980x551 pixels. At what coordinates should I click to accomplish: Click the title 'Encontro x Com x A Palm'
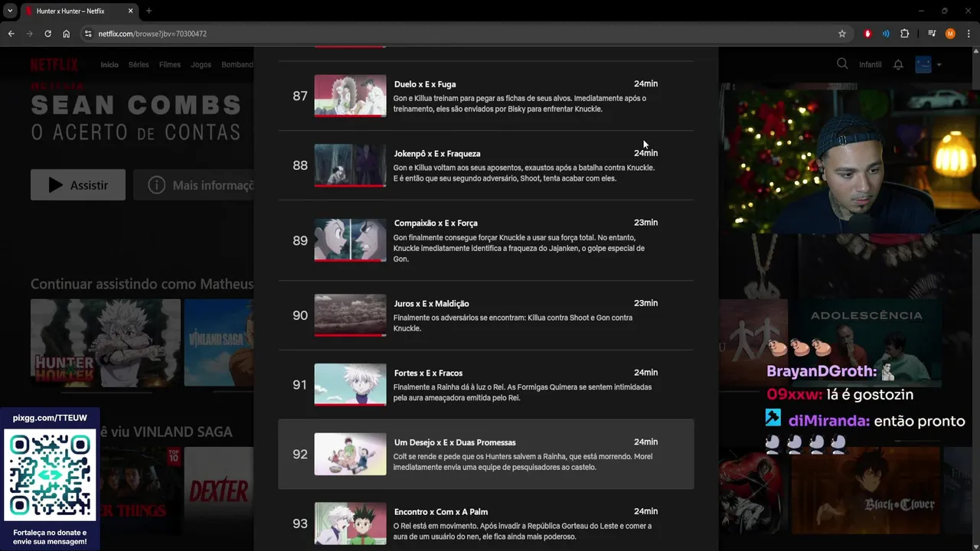(x=441, y=512)
